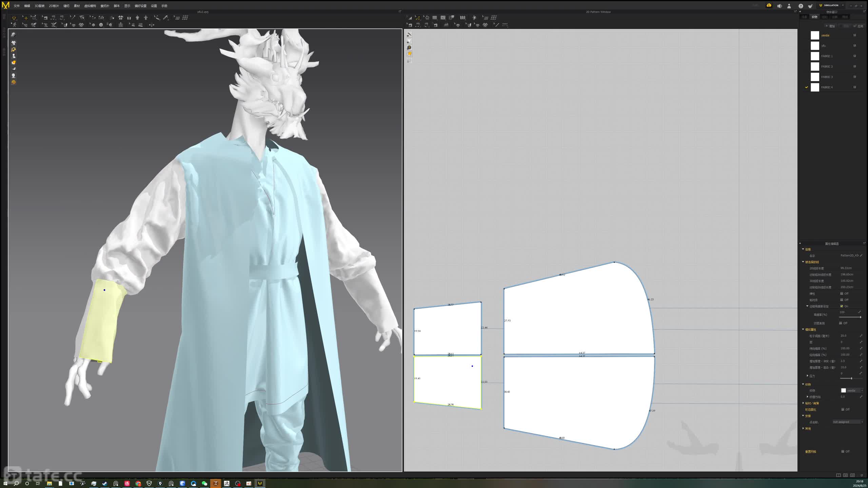Open the 虚拟模特 menu
868x488 pixels.
(x=90, y=6)
